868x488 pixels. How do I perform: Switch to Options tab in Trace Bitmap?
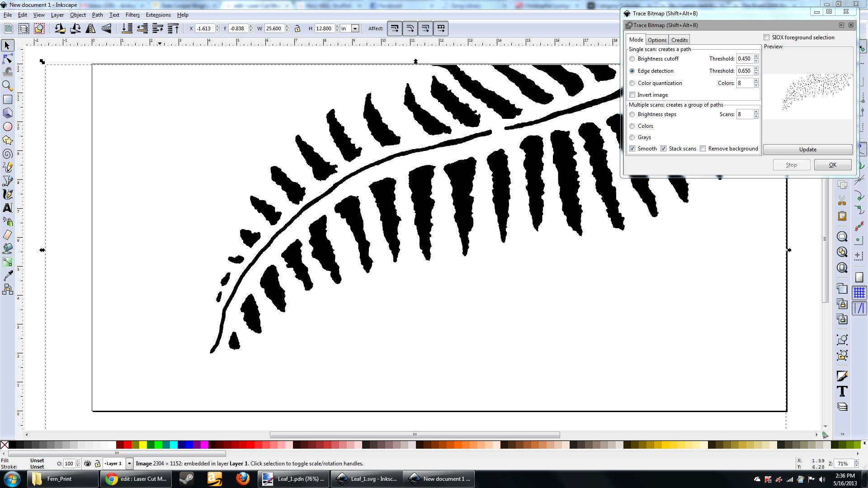[657, 40]
